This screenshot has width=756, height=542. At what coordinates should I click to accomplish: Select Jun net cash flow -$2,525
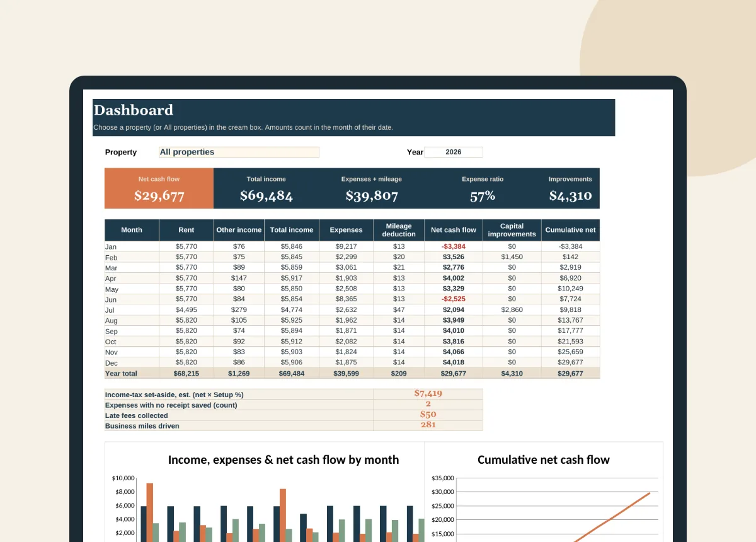coord(454,299)
